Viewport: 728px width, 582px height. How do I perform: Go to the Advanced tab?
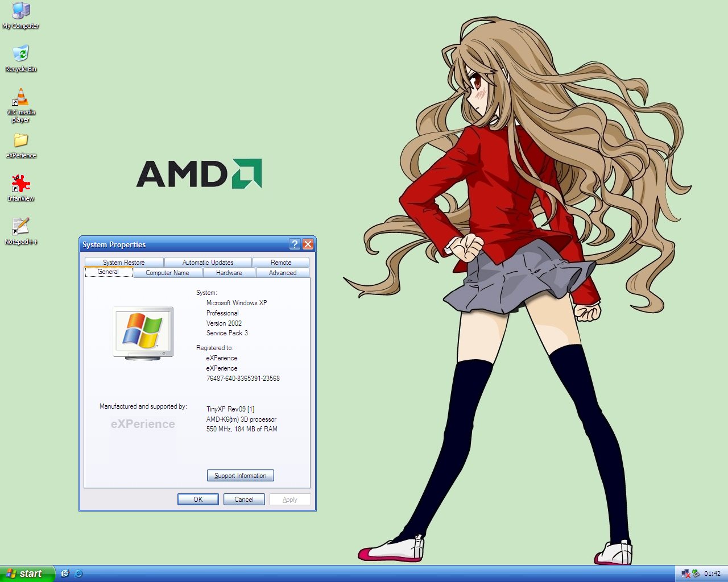283,273
